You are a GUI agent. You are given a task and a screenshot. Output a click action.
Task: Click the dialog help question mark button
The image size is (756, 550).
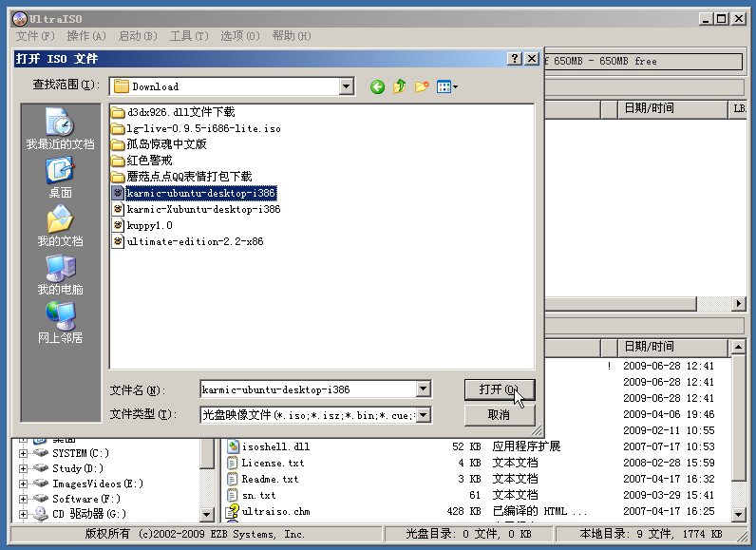[x=515, y=59]
